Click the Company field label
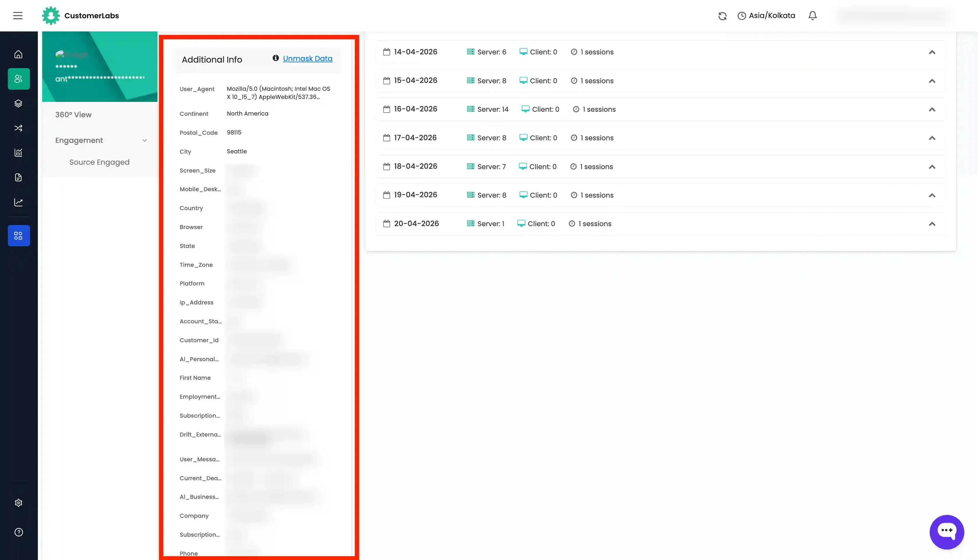This screenshot has width=978, height=560. tap(194, 516)
